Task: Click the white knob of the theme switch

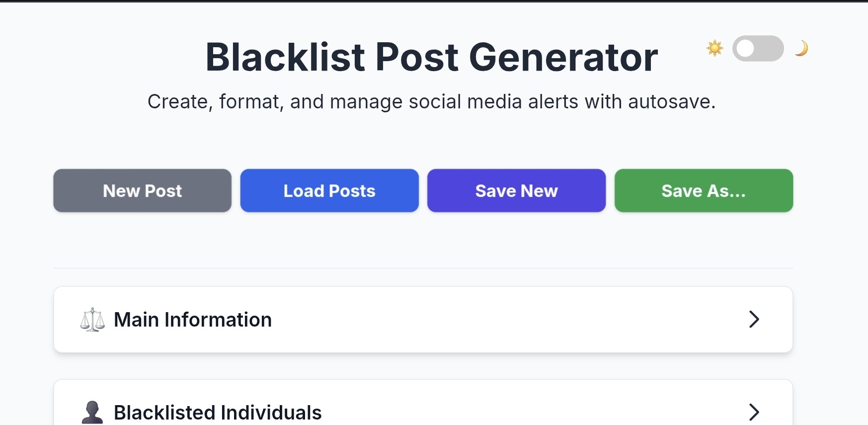Action: [x=745, y=48]
